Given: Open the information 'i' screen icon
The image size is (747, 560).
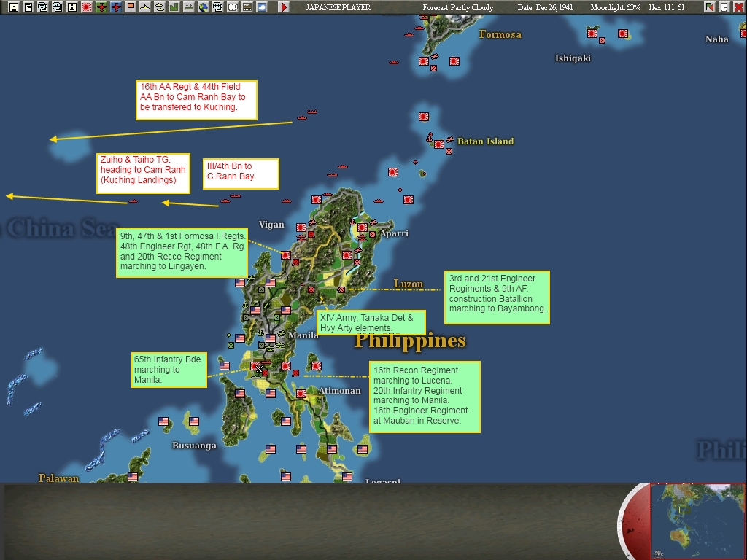Looking at the screenshot, I should [x=72, y=7].
